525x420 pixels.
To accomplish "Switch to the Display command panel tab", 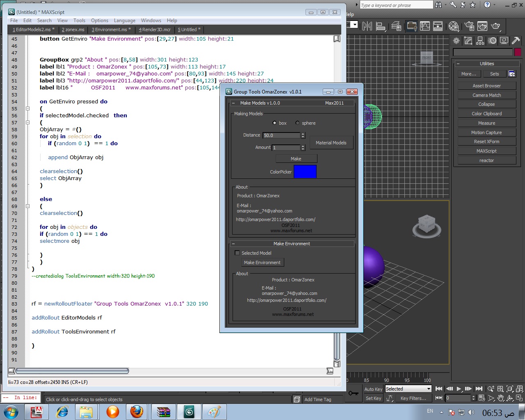I will (x=504, y=41).
